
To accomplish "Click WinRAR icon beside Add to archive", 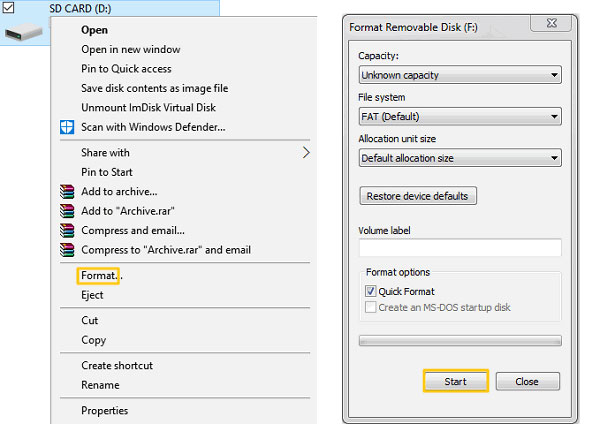I will pyautogui.click(x=67, y=192).
